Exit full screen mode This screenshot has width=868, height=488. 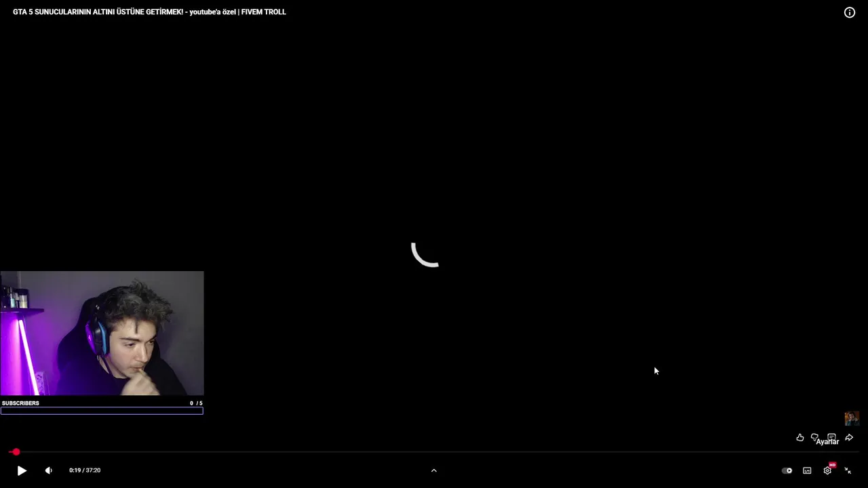coord(848,470)
